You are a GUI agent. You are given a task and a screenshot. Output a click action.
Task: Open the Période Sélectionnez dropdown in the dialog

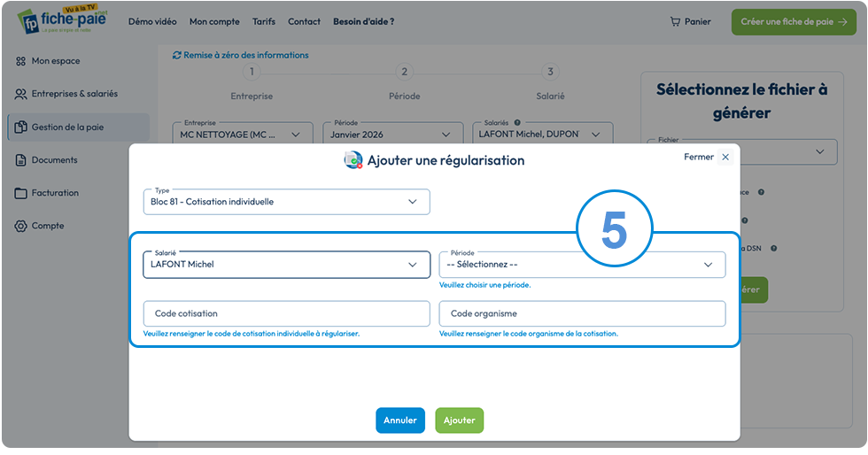(x=582, y=265)
